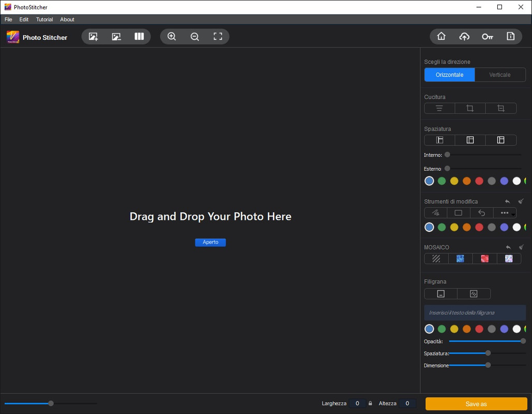
Task: Click the Larghezza value field
Action: (x=357, y=403)
